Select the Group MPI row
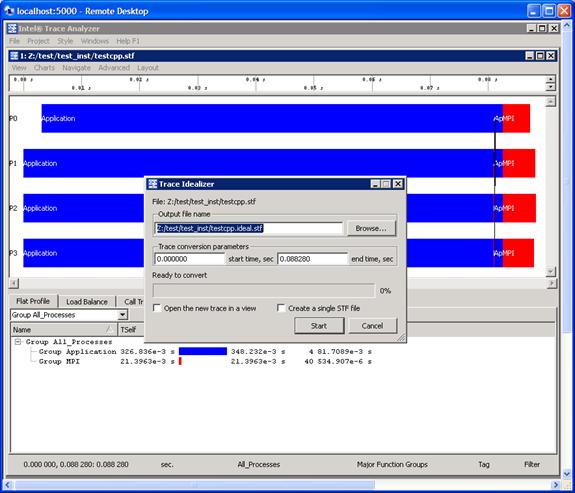Image resolution: width=575 pixels, height=493 pixels. 205,361
